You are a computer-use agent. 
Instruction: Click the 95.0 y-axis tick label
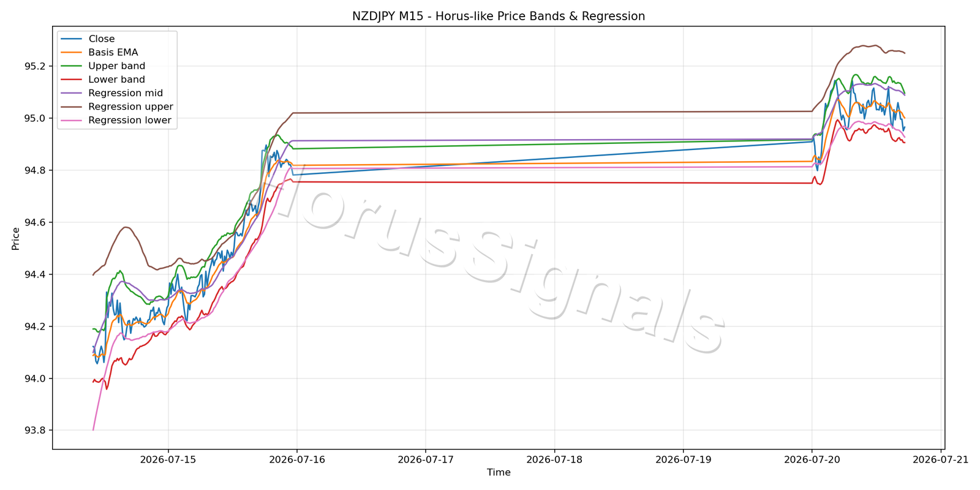click(x=34, y=118)
